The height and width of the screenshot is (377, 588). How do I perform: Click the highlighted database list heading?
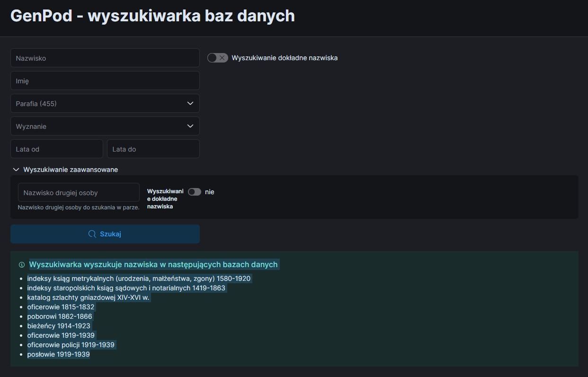154,264
